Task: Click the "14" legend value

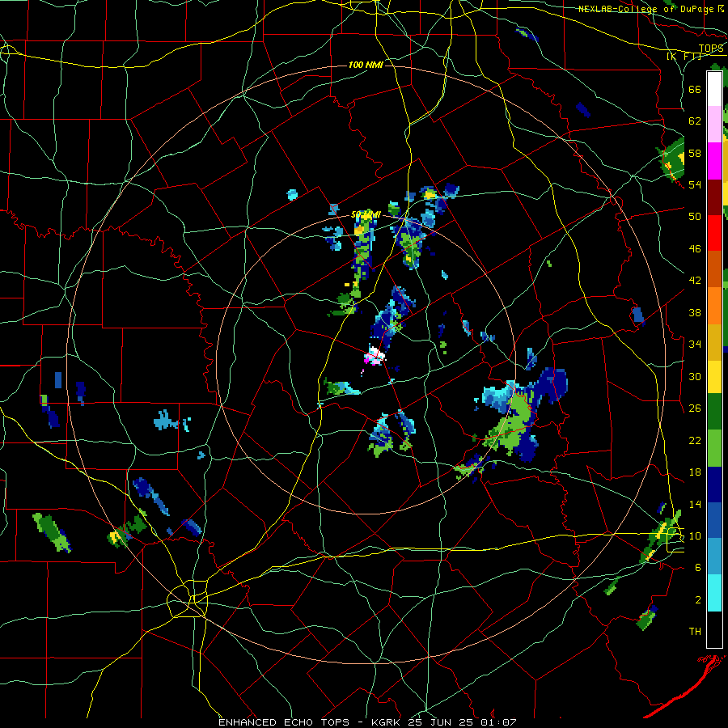Action: coord(695,504)
